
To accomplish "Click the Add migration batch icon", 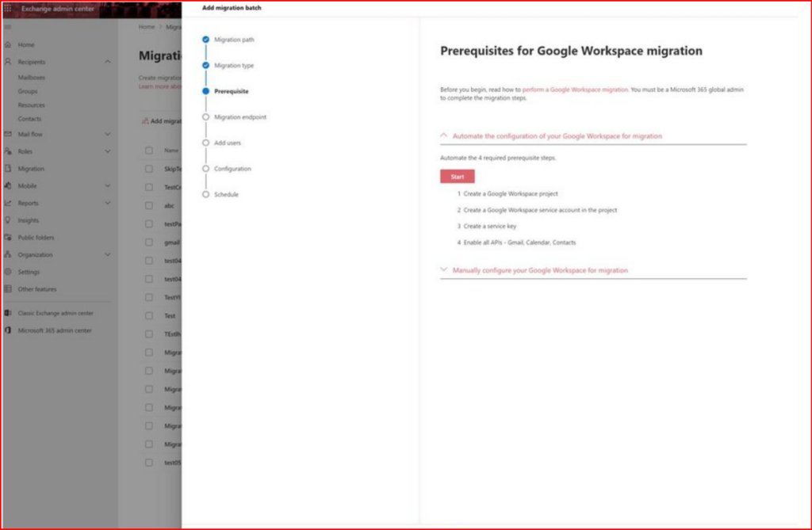I will [145, 120].
